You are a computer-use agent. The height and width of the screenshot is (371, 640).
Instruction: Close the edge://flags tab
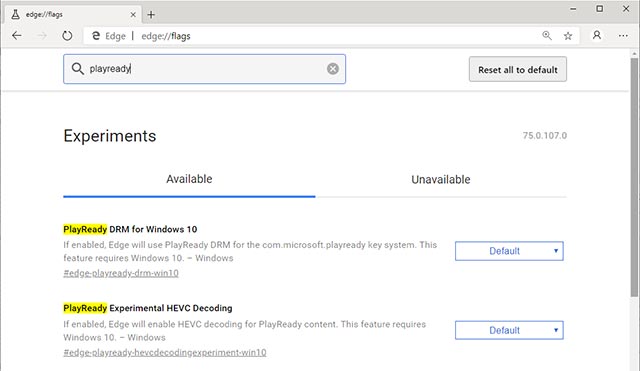(x=133, y=15)
